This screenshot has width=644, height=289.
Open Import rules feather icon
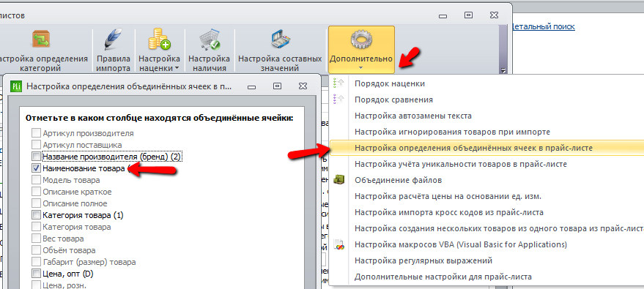pyautogui.click(x=113, y=40)
